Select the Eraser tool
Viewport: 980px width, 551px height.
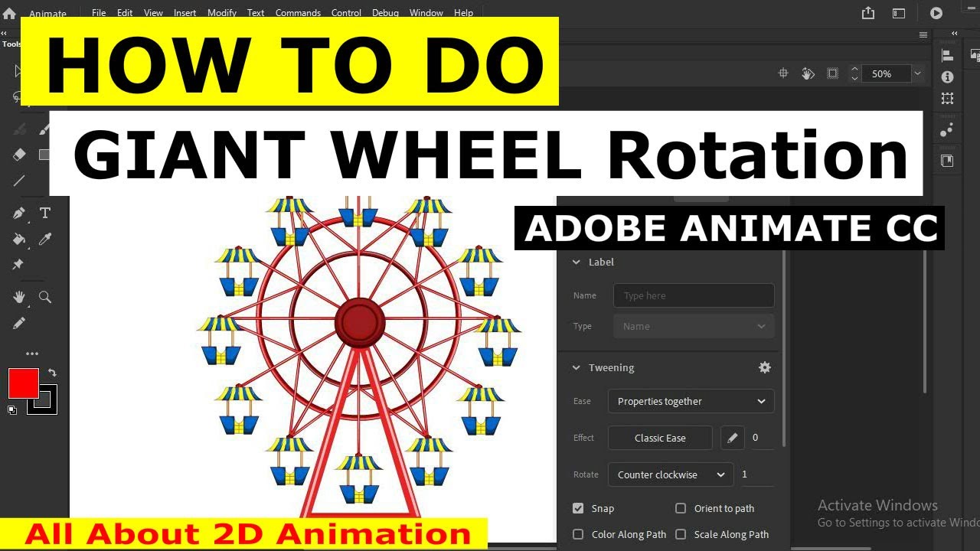pos(19,155)
